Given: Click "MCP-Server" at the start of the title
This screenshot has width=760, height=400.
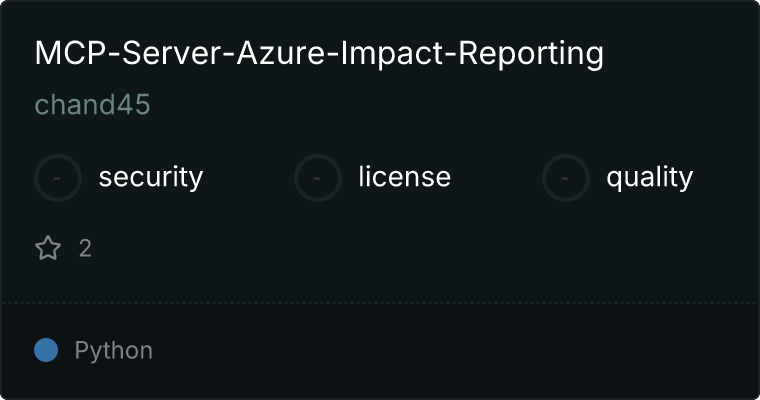Looking at the screenshot, I should [x=98, y=54].
